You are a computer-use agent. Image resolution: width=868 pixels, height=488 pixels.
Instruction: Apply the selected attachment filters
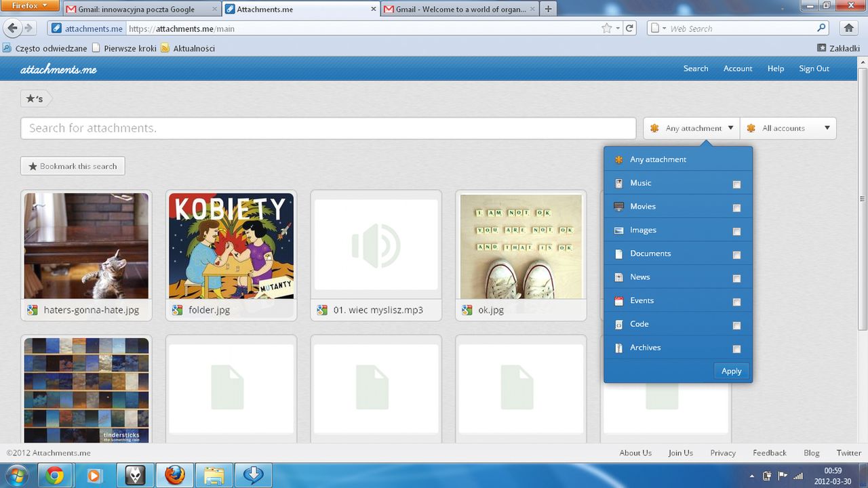731,371
